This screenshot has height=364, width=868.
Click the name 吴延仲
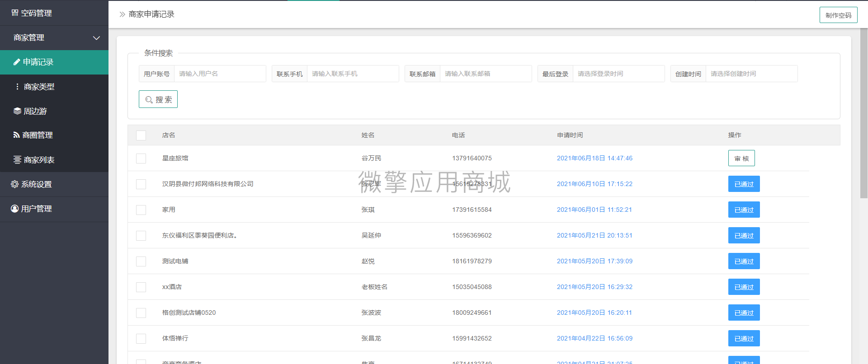(x=371, y=235)
